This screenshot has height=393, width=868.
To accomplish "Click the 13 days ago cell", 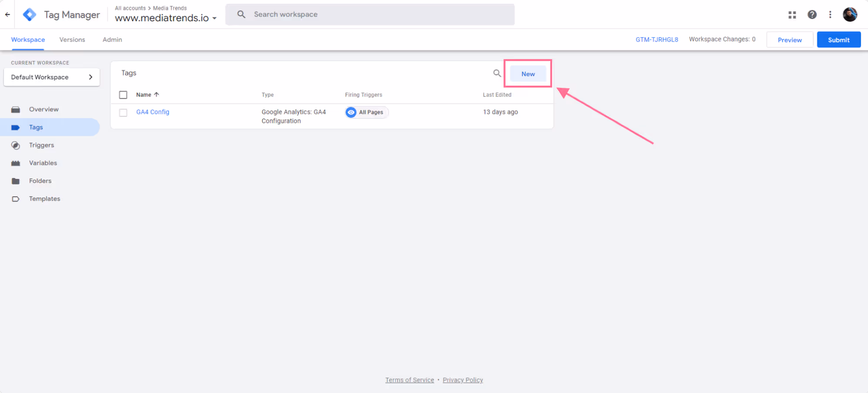I will pos(500,112).
